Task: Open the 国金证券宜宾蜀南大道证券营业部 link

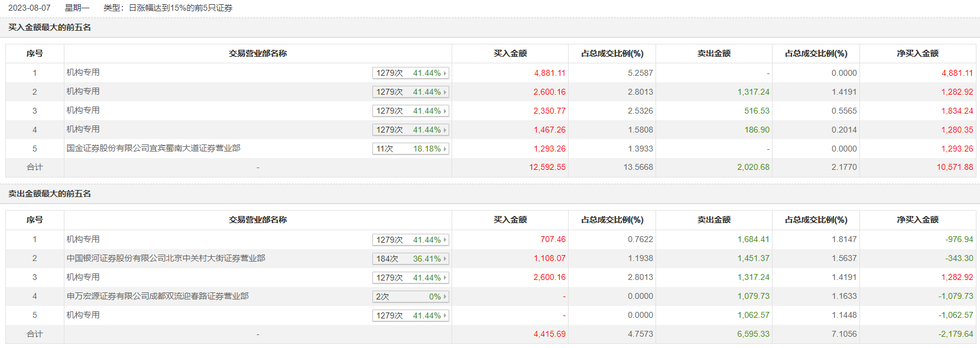Action: coord(153,148)
